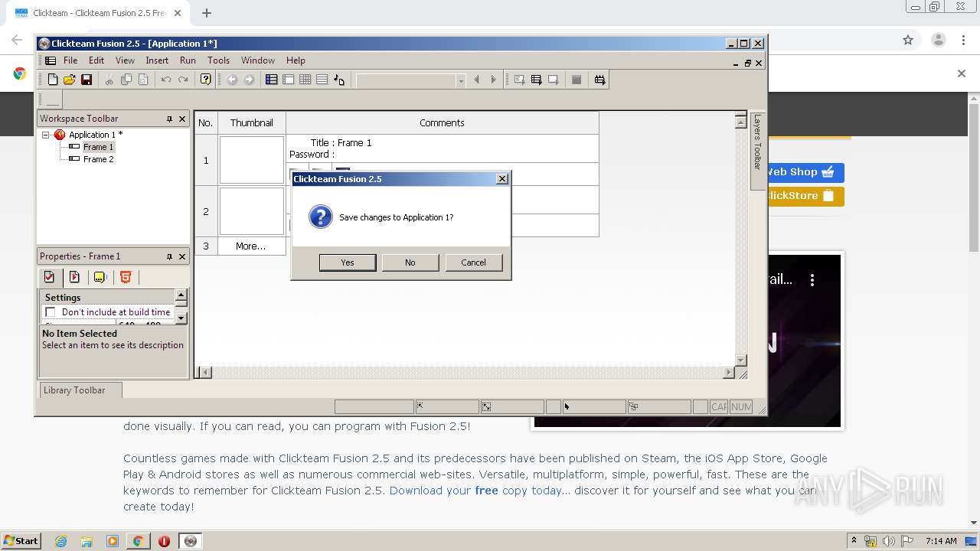Click the Paste toolbar icon
This screenshot has width=980, height=551.
[143, 80]
